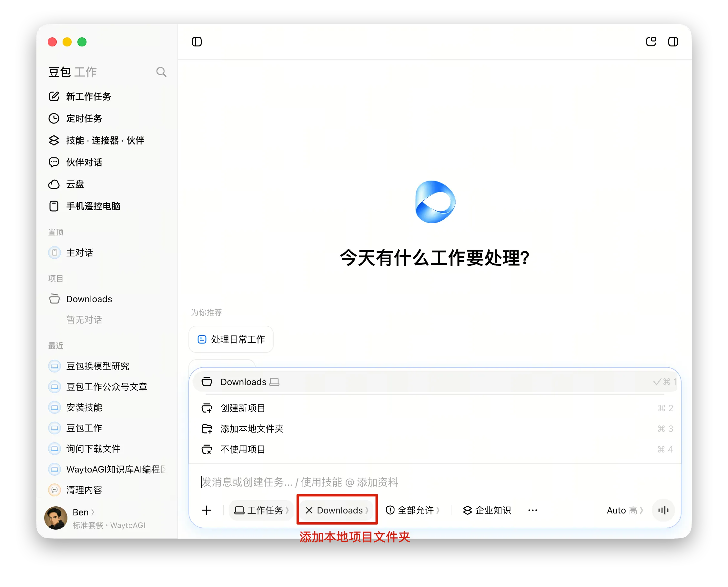
Task: Click the sidebar Downloads folder icon
Action: click(54, 299)
